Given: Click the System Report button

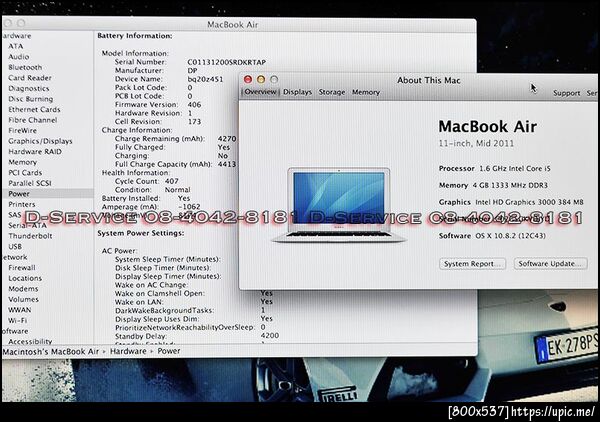Looking at the screenshot, I should pyautogui.click(x=473, y=264).
